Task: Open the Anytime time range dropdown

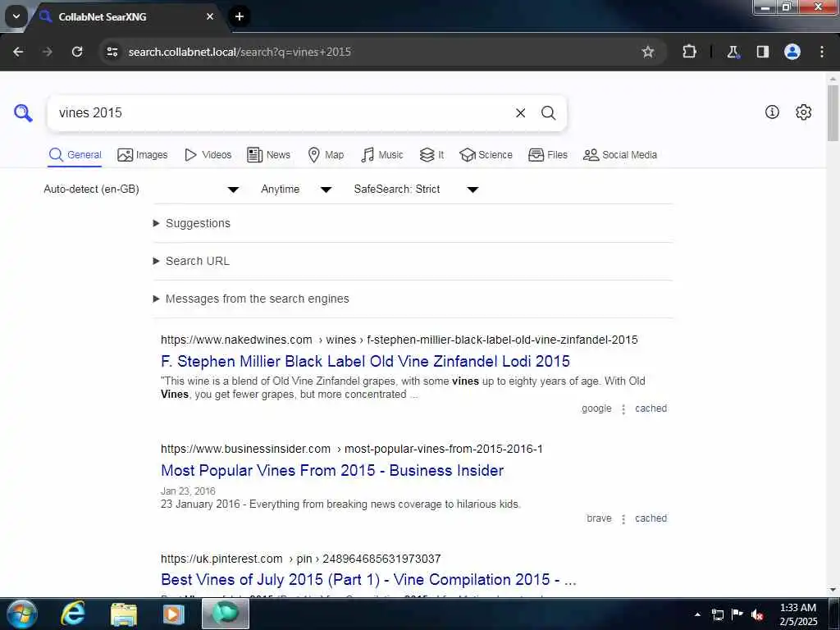Action: [x=296, y=189]
